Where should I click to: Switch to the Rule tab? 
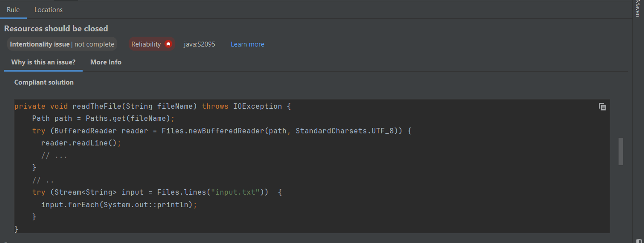(x=13, y=9)
